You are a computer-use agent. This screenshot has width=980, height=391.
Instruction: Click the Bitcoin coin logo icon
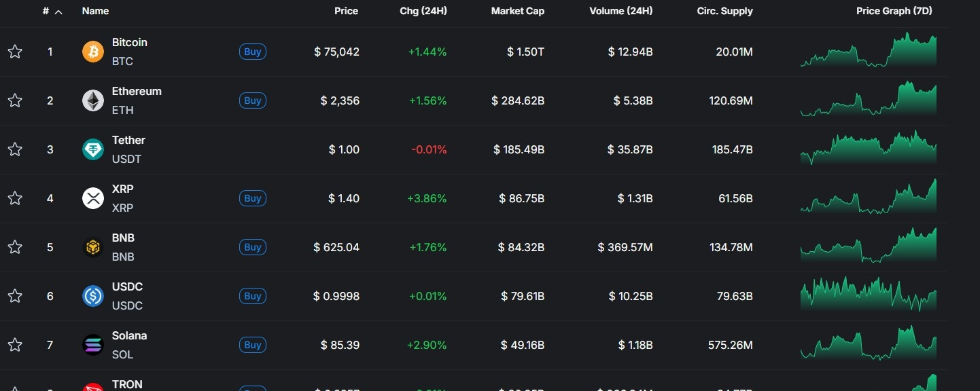pyautogui.click(x=93, y=52)
